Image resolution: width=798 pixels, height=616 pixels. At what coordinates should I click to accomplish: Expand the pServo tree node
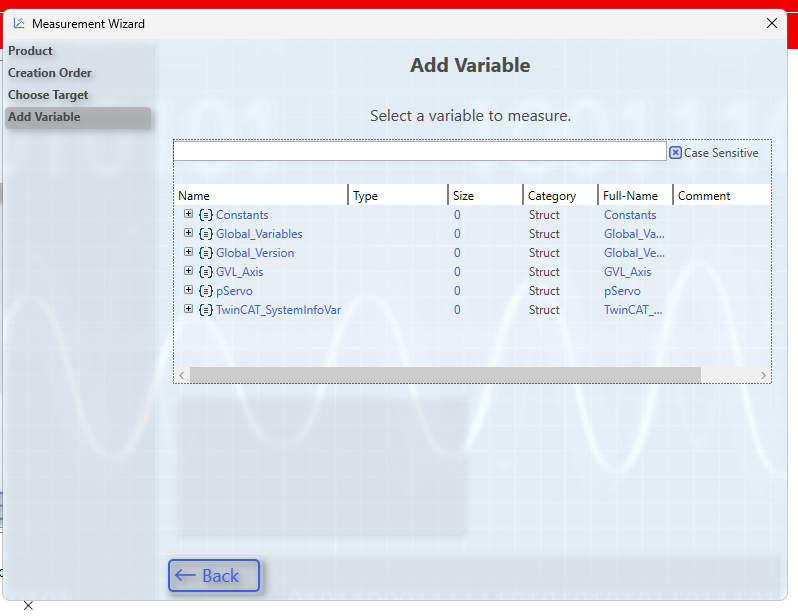(188, 290)
